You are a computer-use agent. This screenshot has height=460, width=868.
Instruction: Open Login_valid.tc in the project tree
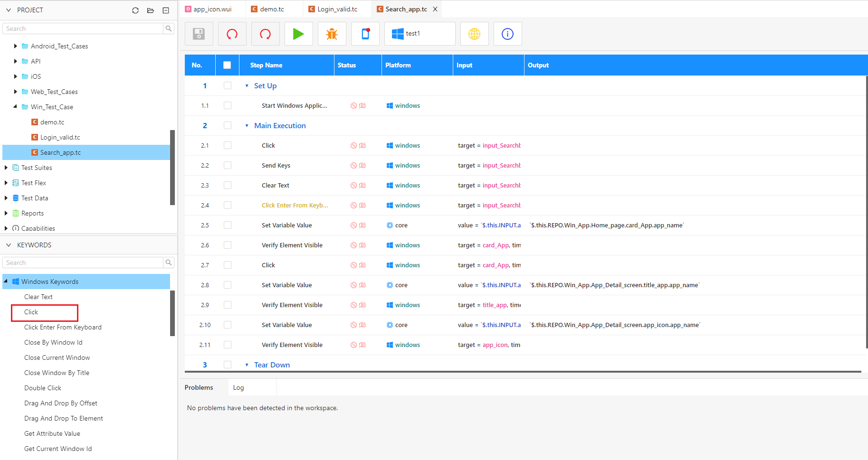(x=60, y=137)
